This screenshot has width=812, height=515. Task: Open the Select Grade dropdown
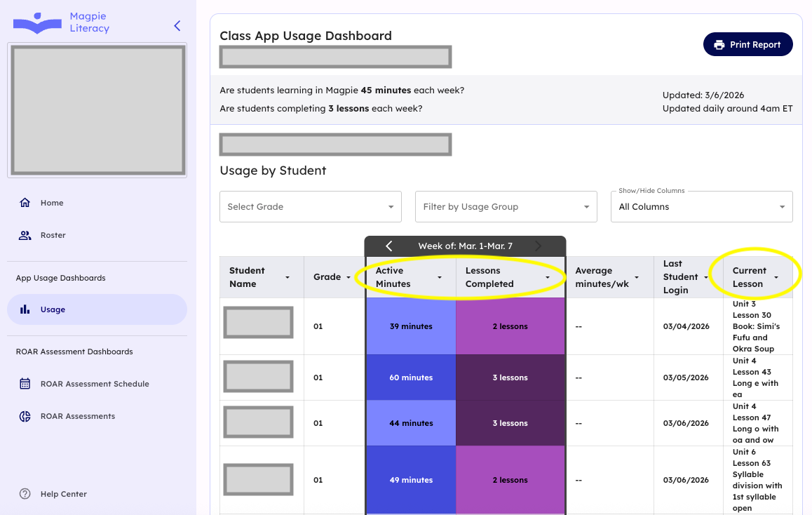(x=311, y=207)
